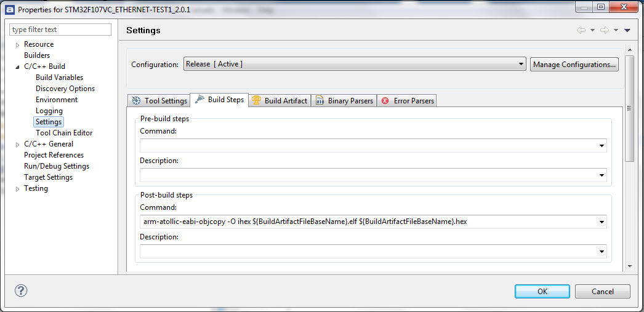Screen dimensions: 644x312
Task: Select Builders in the tree
Action: (37, 55)
